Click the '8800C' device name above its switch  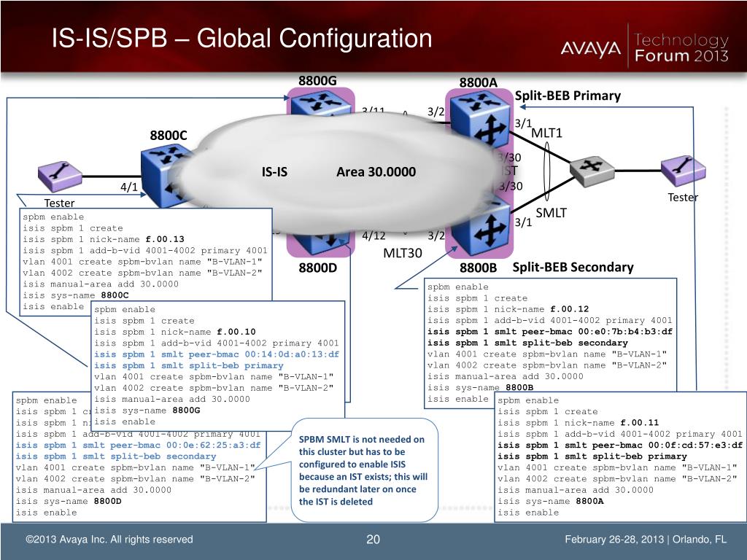tap(169, 135)
